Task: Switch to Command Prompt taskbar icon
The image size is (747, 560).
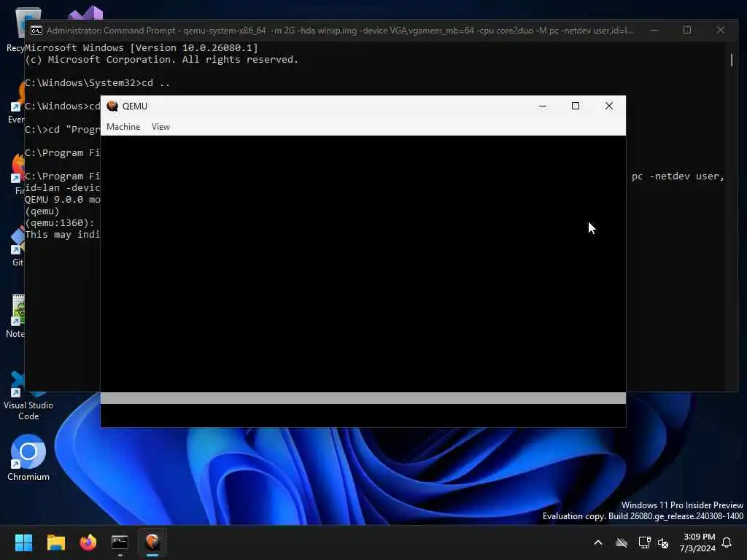Action: [120, 542]
